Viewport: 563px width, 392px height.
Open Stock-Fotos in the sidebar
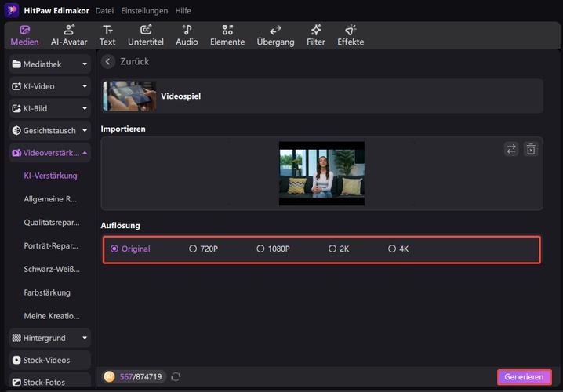coord(50,381)
